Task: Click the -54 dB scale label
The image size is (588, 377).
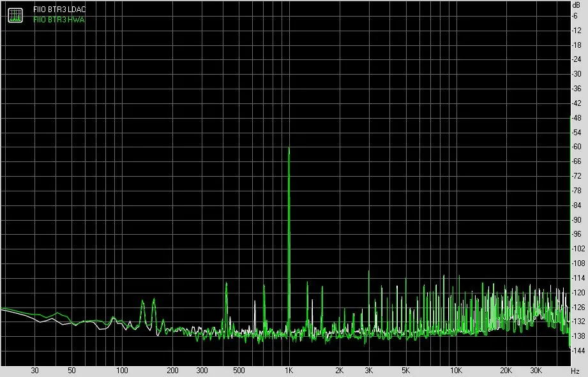Action: [x=577, y=133]
